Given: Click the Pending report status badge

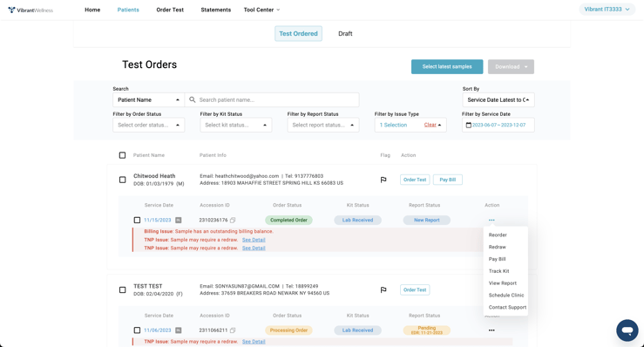Looking at the screenshot, I should tap(427, 330).
